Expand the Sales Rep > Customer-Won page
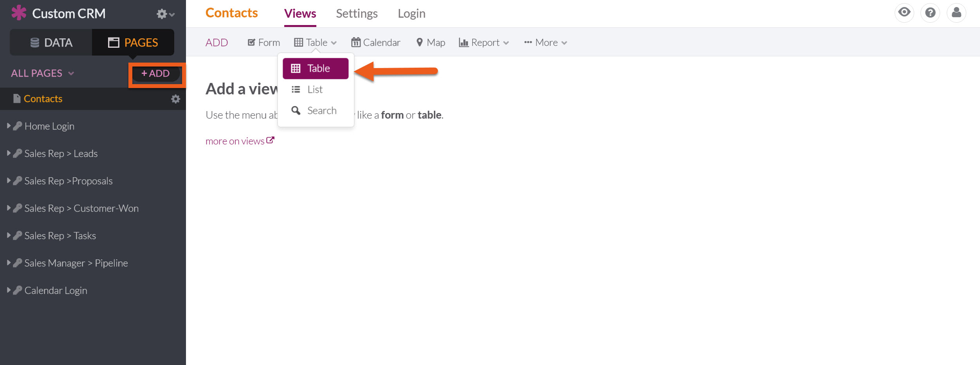Viewport: 980px width, 365px height. point(9,208)
